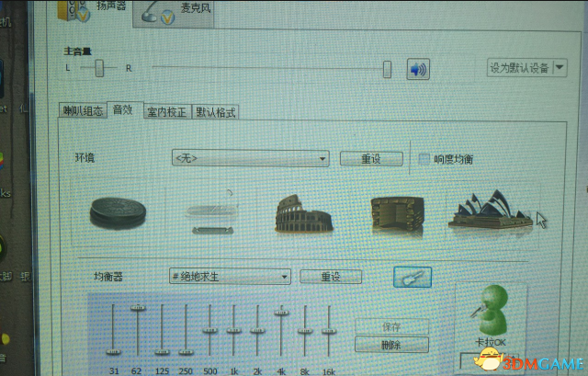Click 重设 next to the 环境 dropdown
588x376 pixels.
(x=371, y=159)
